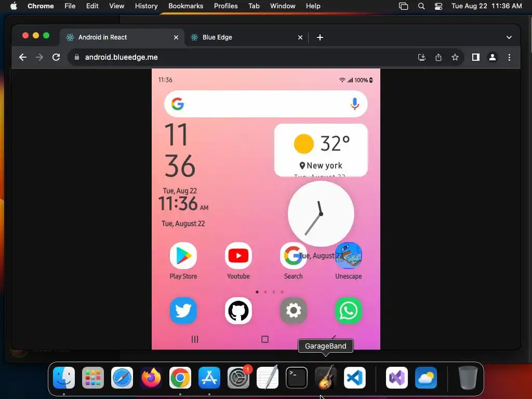The image size is (532, 399).
Task: Bookmark this page with the star
Action: click(x=455, y=57)
